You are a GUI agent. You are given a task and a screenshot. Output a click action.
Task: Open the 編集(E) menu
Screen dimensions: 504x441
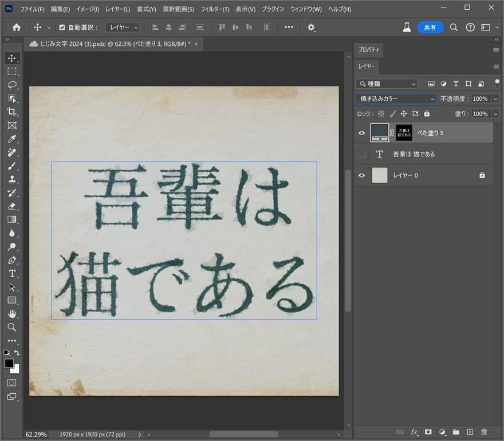click(60, 9)
